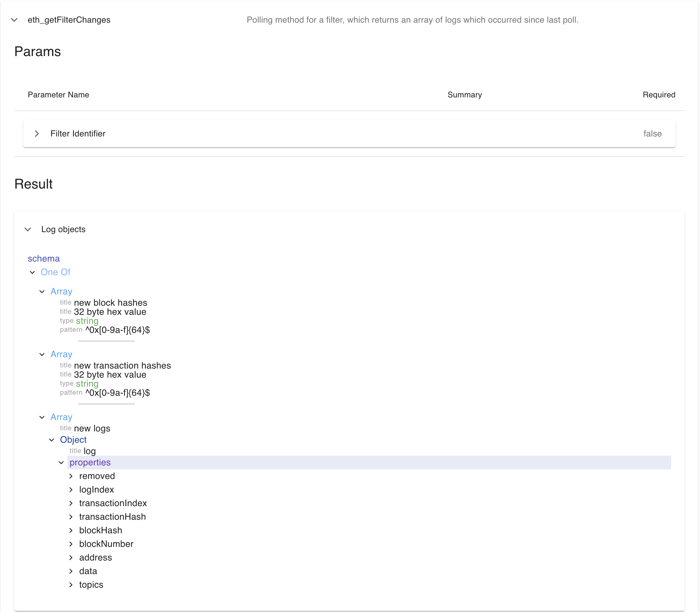The width and height of the screenshot is (700, 612).
Task: Expand the removed property
Action: pyautogui.click(x=71, y=476)
